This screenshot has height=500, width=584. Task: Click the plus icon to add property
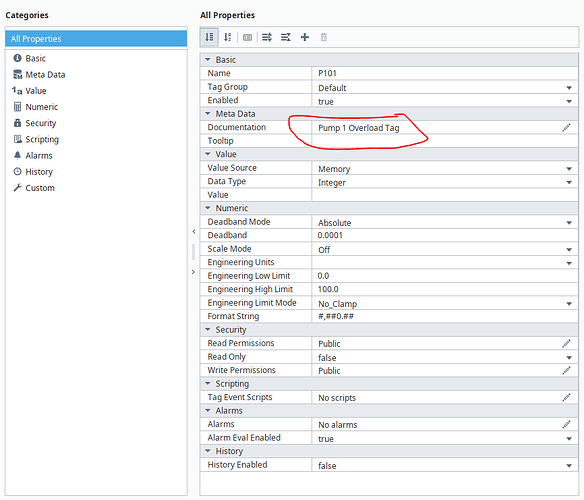[305, 37]
